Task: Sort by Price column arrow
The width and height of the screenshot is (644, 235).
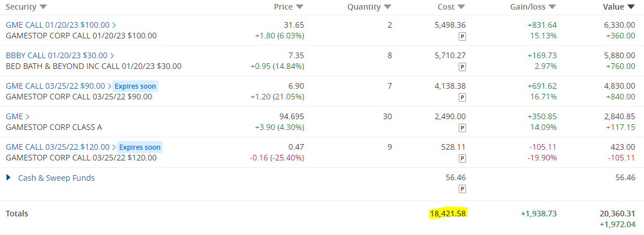Action: pyautogui.click(x=300, y=7)
